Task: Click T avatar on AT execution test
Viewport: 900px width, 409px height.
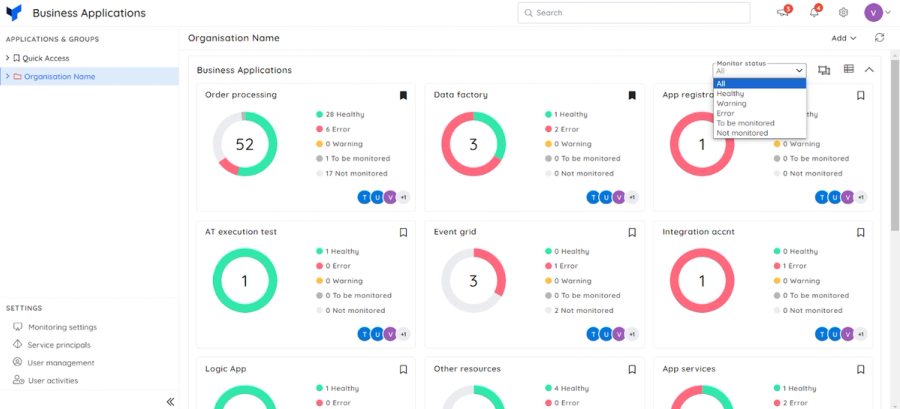Action: click(364, 334)
